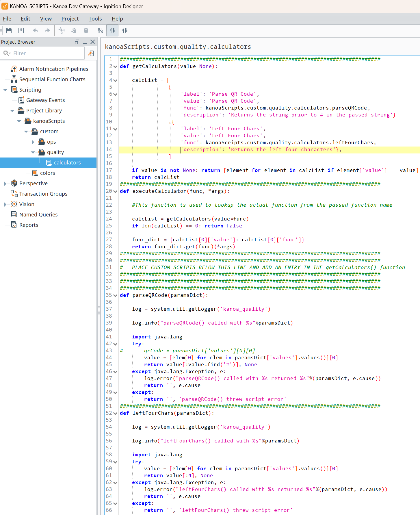Open the File menu
This screenshot has width=420, height=515.
(x=7, y=19)
